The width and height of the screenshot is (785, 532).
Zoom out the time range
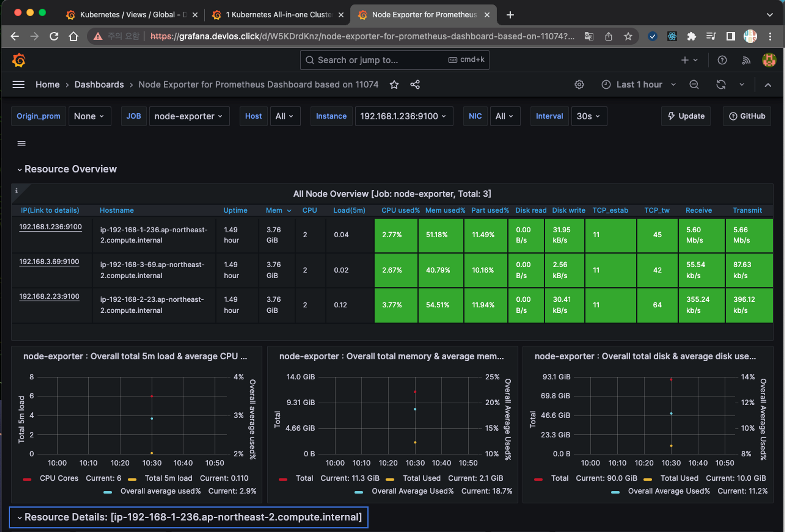tap(694, 85)
